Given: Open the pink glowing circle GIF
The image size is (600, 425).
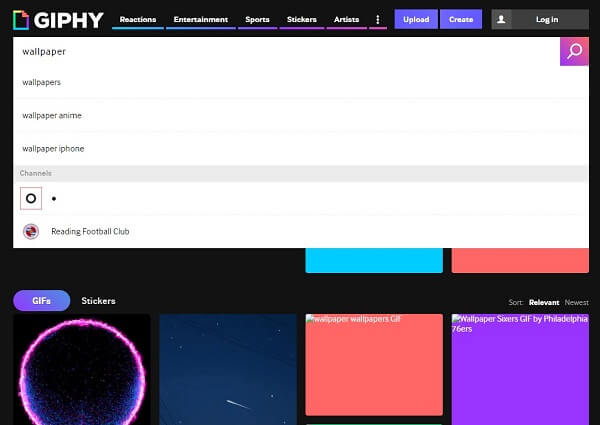Looking at the screenshot, I should tap(82, 370).
